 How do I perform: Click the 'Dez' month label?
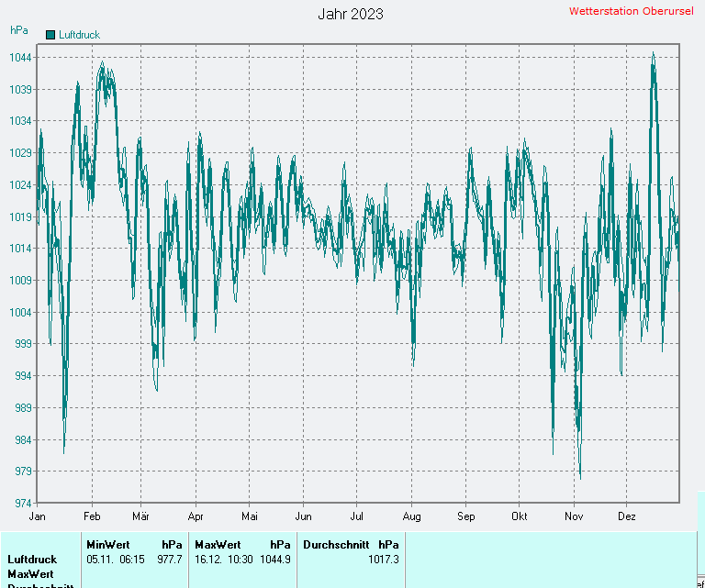coord(627,516)
